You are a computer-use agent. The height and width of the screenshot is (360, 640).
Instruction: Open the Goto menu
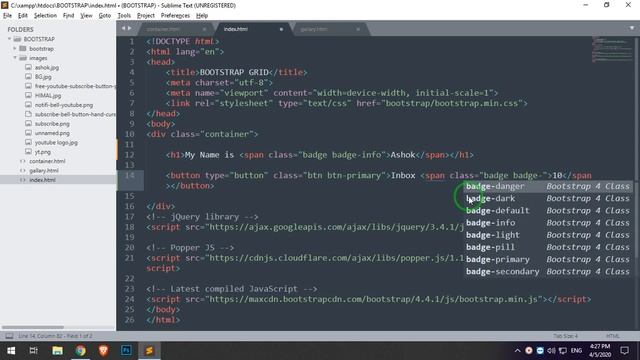coord(104,16)
